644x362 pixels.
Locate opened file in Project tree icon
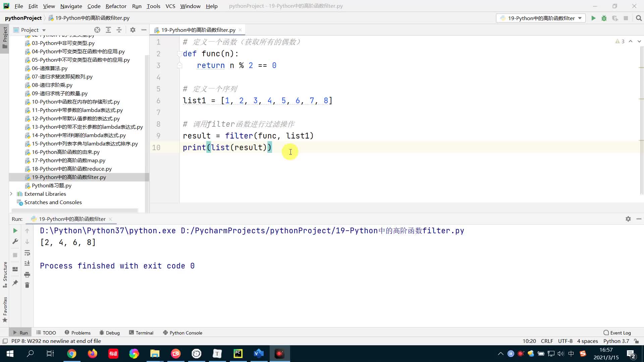point(97,30)
